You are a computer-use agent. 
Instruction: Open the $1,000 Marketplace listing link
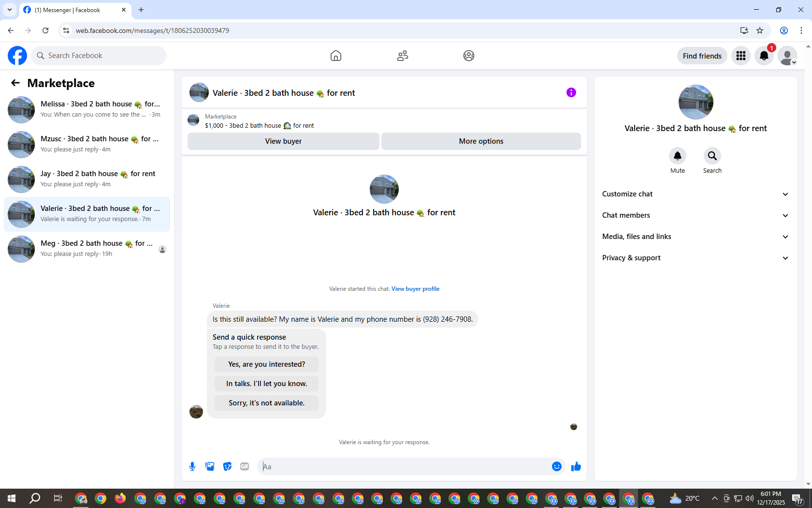[x=259, y=126]
